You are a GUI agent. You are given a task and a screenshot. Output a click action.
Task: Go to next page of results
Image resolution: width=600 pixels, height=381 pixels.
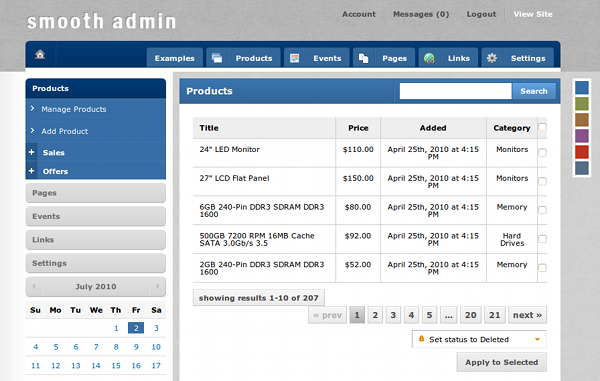pyautogui.click(x=527, y=315)
